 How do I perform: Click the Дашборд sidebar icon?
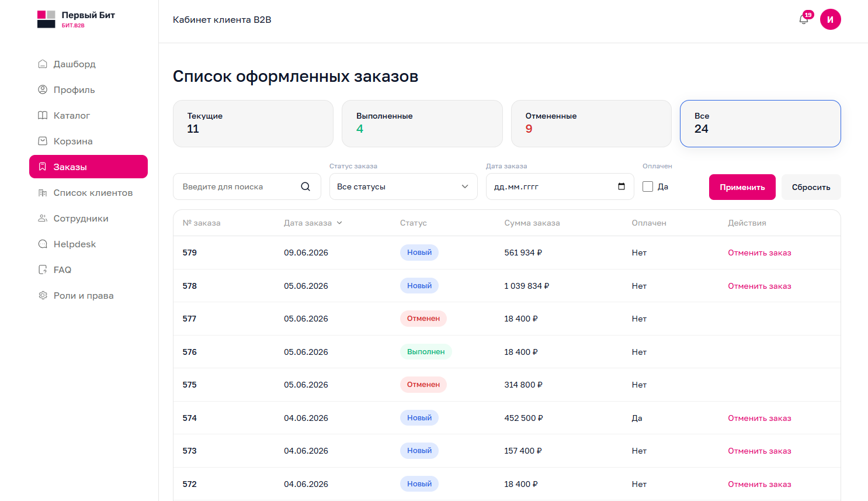click(x=43, y=64)
